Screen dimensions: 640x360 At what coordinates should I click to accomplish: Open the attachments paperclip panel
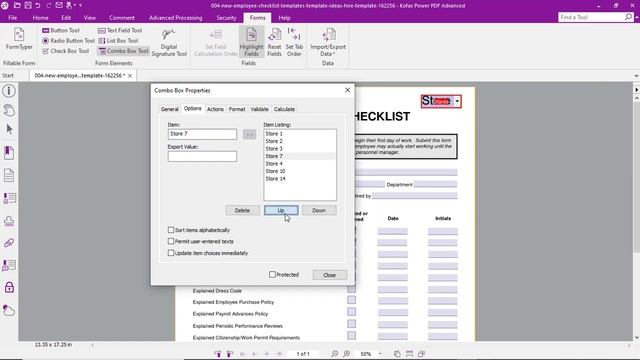(9, 243)
